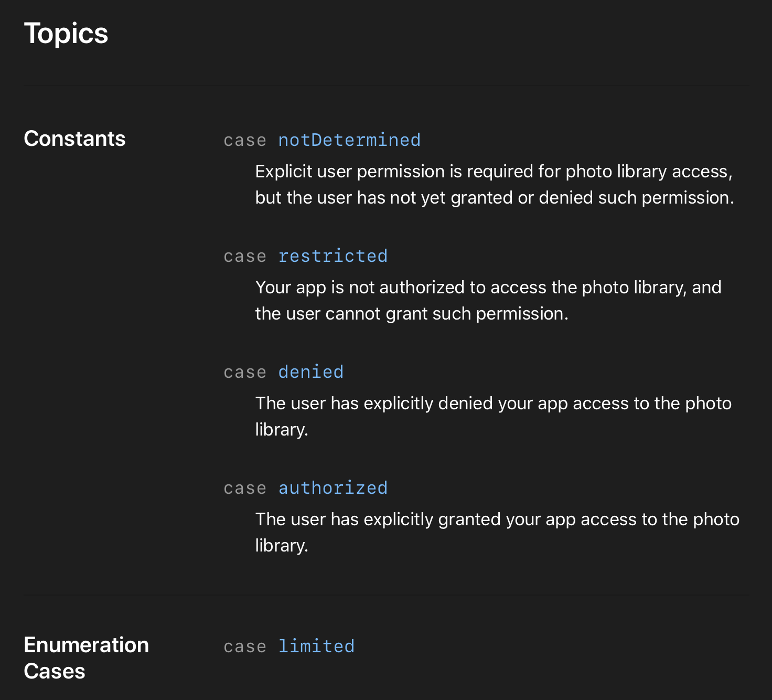The image size is (772, 700).
Task: Click the Enumeration Cases section heading
Action: [x=86, y=658]
